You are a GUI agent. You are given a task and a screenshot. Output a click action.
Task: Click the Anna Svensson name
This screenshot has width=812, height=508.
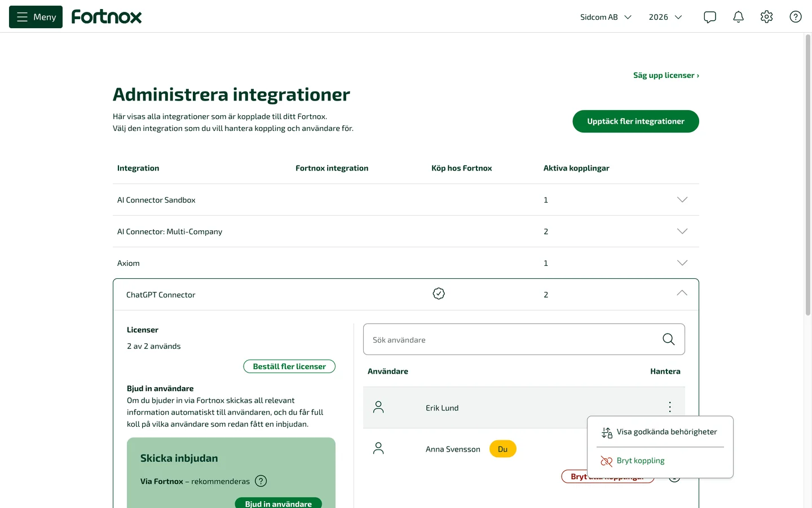[453, 449]
